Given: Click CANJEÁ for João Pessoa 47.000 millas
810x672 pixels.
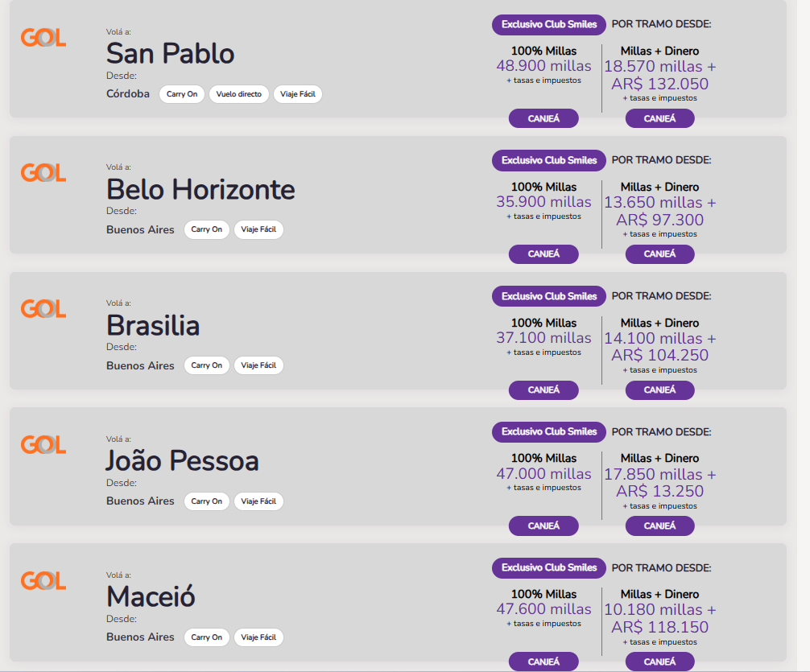Looking at the screenshot, I should [x=543, y=526].
